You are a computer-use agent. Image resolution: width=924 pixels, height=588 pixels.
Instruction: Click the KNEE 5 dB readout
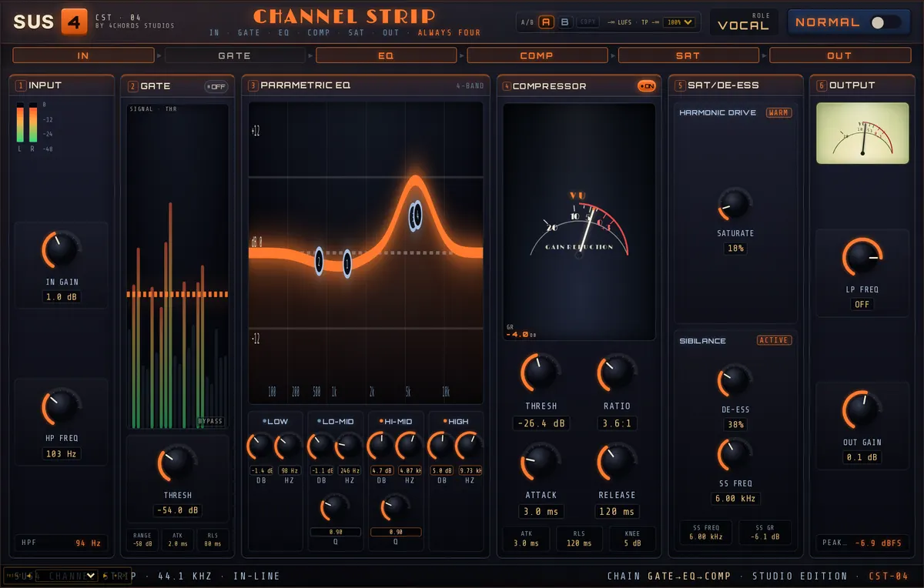631,538
